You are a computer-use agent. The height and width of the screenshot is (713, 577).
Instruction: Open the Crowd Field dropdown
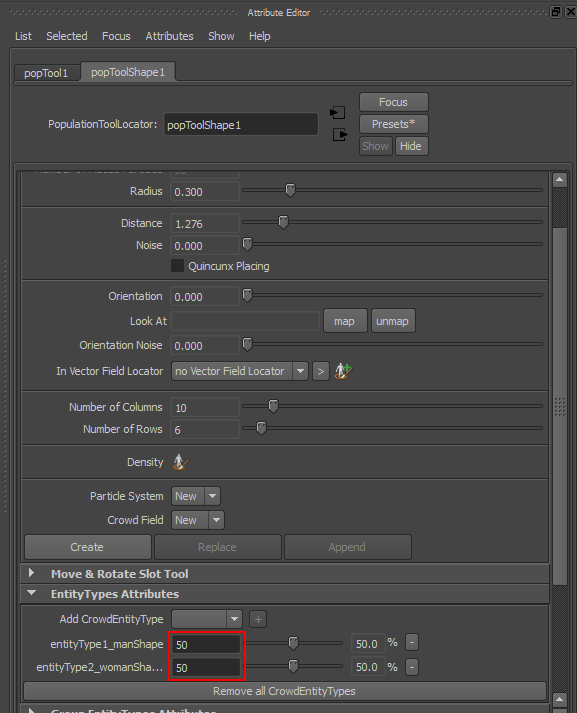pyautogui.click(x=198, y=520)
